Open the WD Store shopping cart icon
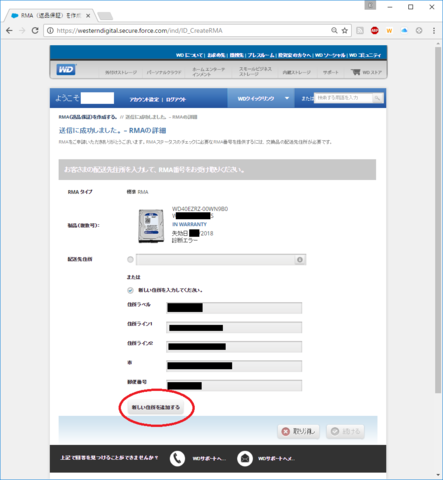This screenshot has width=443, height=480. click(356, 72)
